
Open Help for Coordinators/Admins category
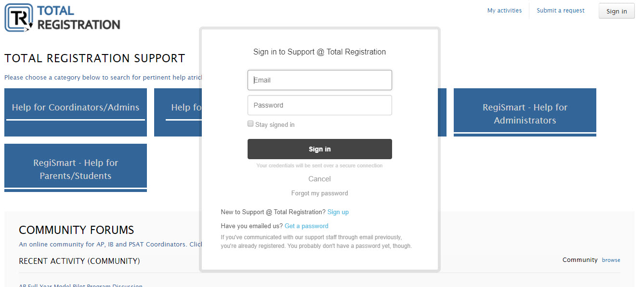point(76,112)
